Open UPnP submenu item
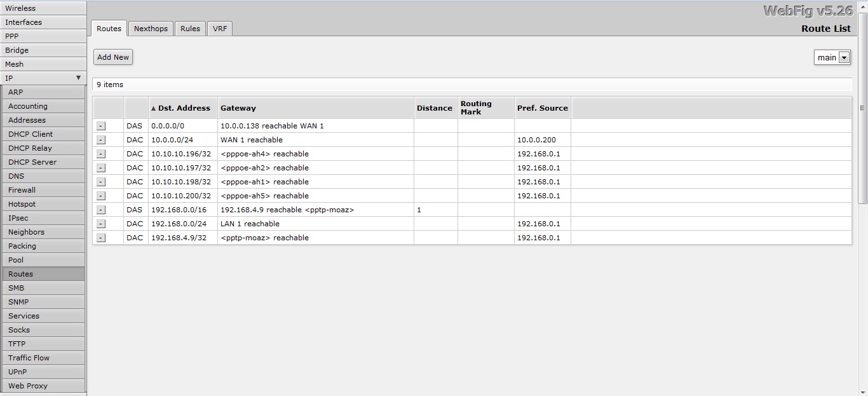The width and height of the screenshot is (868, 396). pyautogui.click(x=43, y=372)
